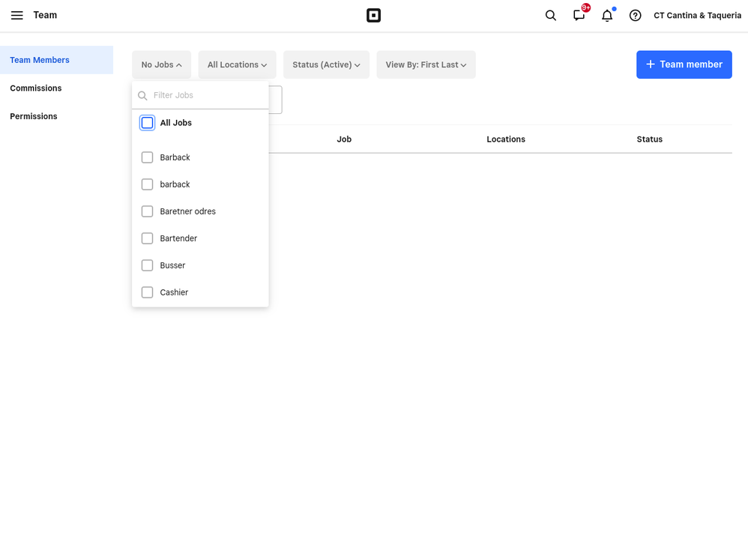Enable the Bartender job filter
This screenshot has height=560, width=748.
[x=147, y=238]
